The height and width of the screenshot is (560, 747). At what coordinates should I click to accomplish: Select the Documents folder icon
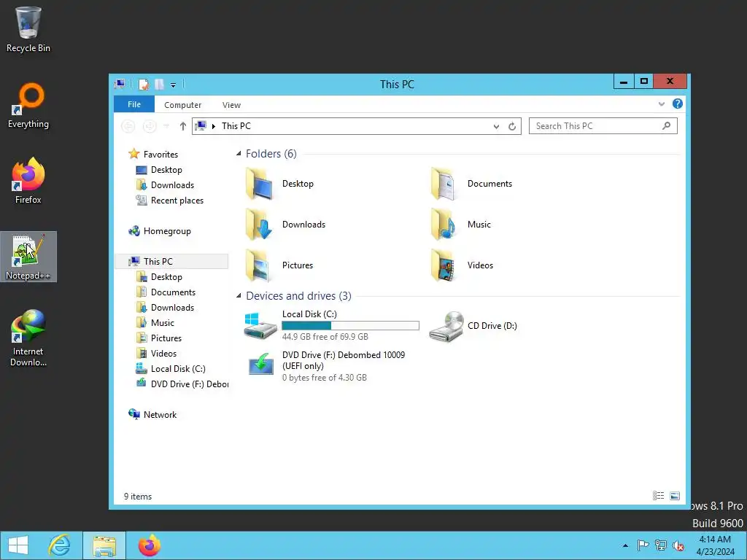(444, 184)
